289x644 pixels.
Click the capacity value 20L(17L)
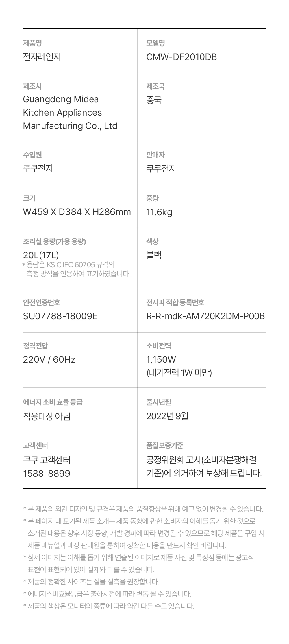pyautogui.click(x=41, y=255)
